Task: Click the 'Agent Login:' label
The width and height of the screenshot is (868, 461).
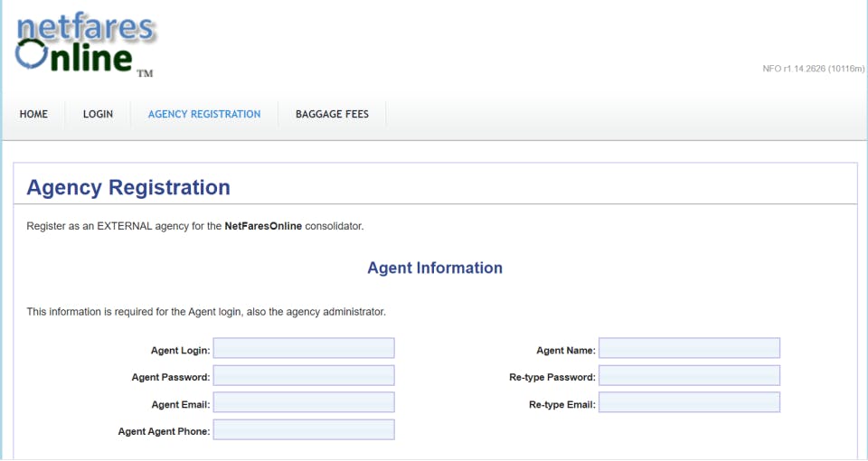Action: (x=181, y=351)
